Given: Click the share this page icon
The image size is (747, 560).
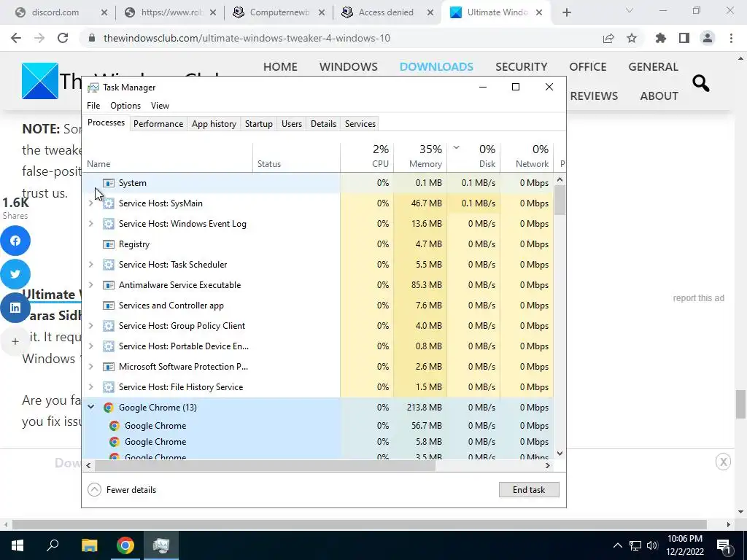Looking at the screenshot, I should [x=608, y=38].
